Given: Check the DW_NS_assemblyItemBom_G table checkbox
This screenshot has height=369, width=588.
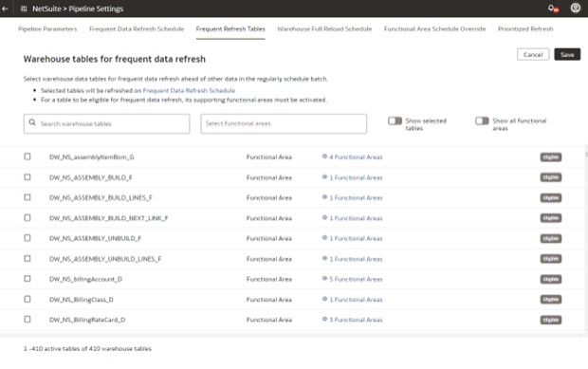Looking at the screenshot, I should pos(28,157).
